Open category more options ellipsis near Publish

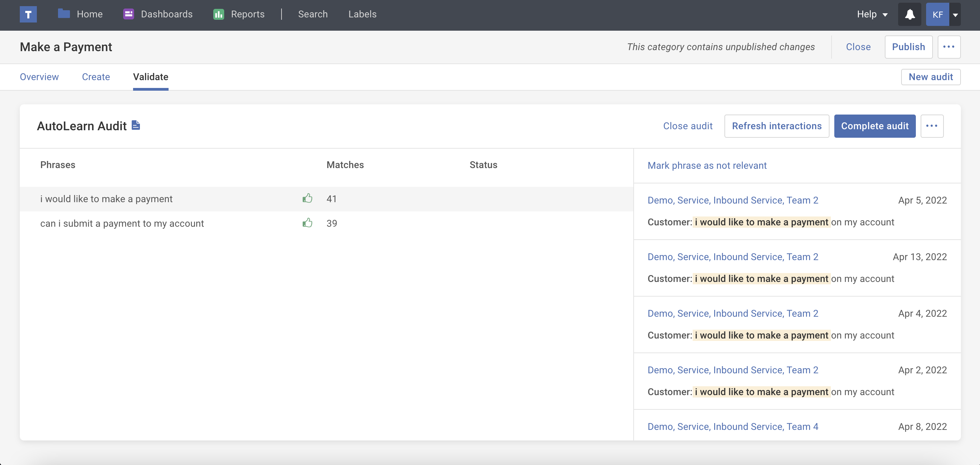948,47
